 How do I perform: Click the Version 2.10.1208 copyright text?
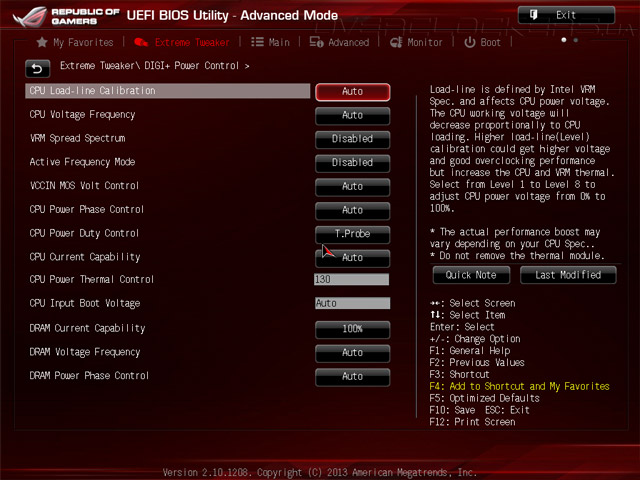pyautogui.click(x=320, y=473)
